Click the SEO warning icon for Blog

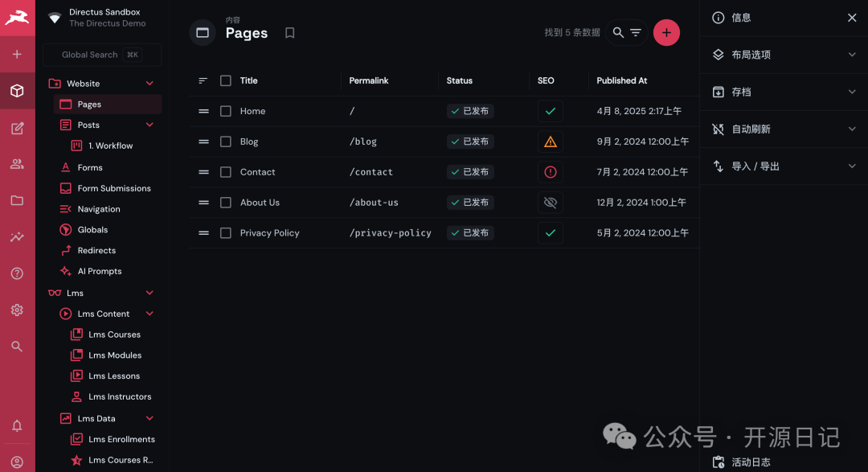tap(551, 142)
